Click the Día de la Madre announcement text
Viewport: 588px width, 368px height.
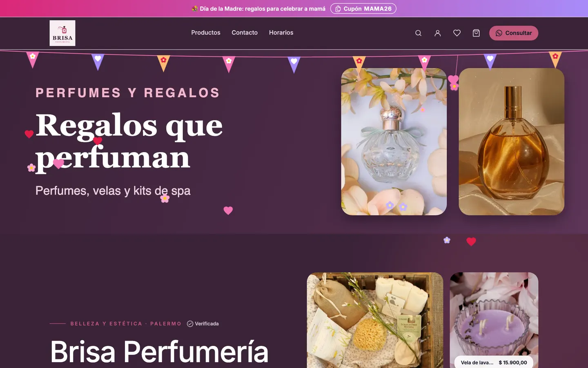263,9
